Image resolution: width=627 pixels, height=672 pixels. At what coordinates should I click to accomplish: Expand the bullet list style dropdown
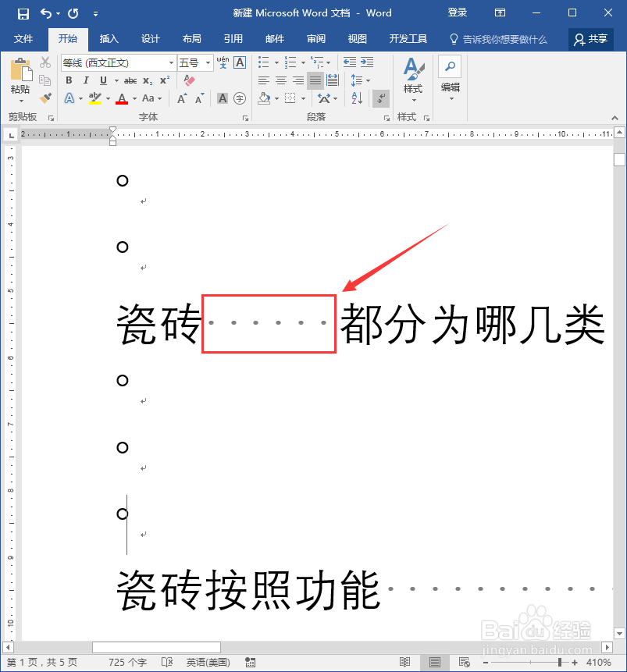[276, 62]
